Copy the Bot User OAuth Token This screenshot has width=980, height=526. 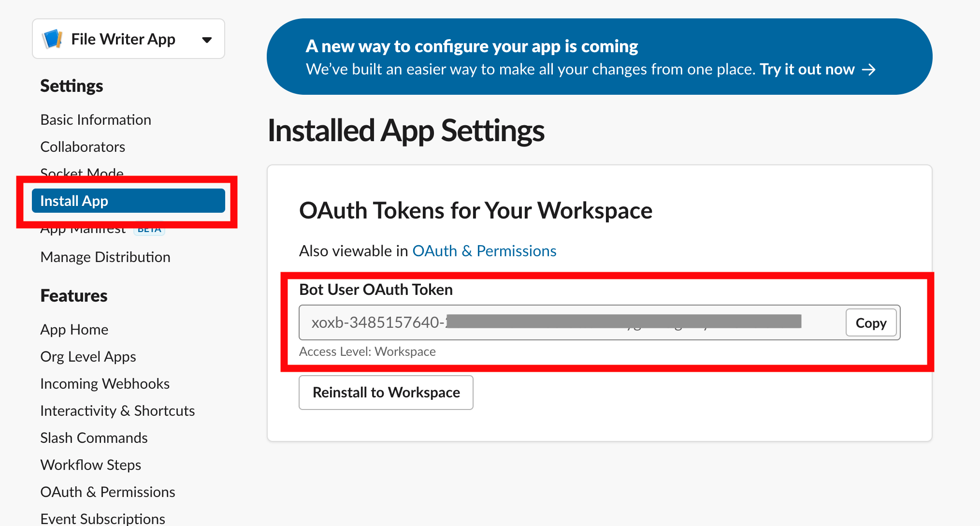pyautogui.click(x=871, y=323)
